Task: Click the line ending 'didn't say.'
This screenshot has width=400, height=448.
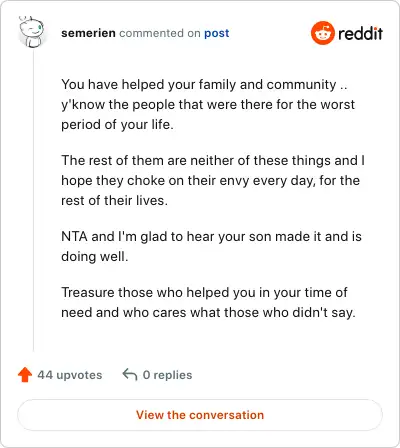Action: [208, 313]
